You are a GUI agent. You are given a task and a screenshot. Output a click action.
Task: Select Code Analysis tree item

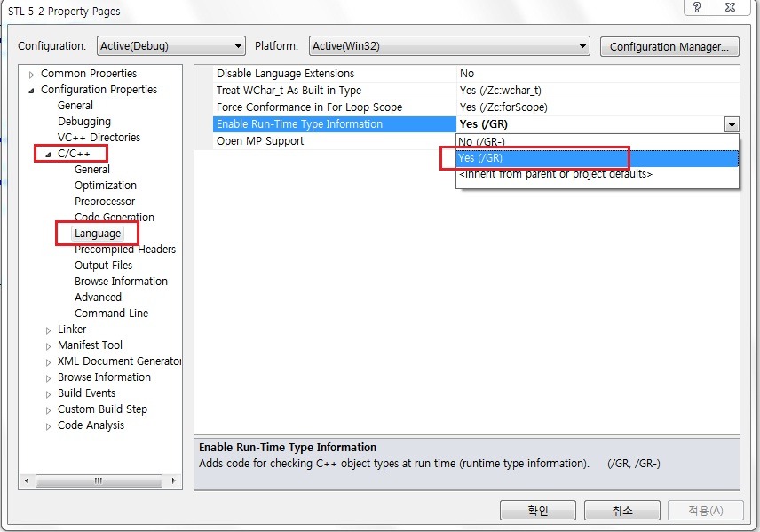(x=91, y=425)
